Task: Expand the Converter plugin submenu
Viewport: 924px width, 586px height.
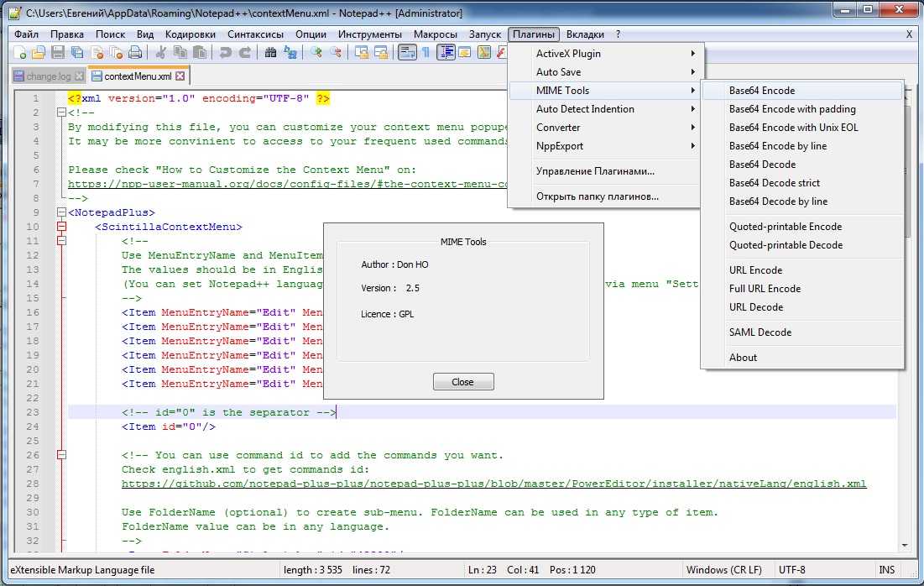Action: (x=558, y=128)
